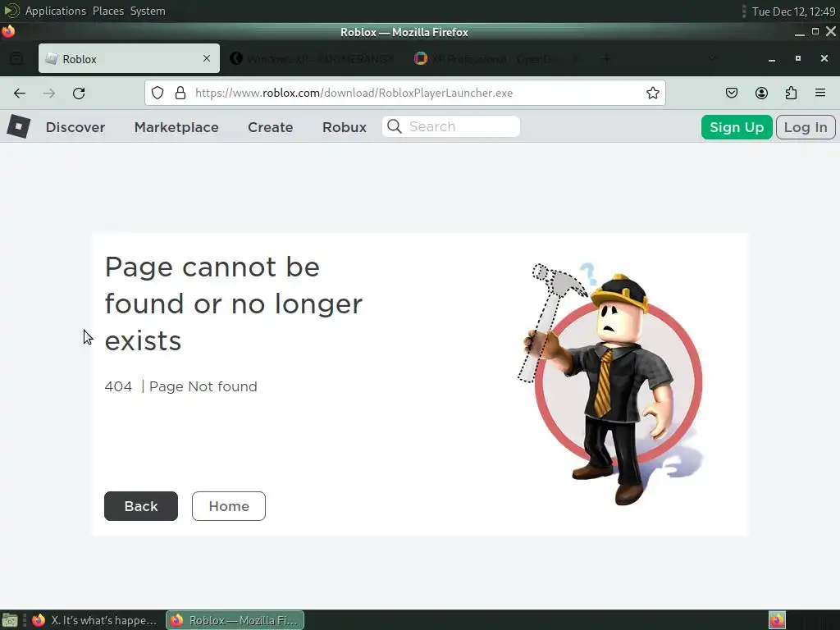Reload the current page
Viewport: 840px width, 630px height.
pyautogui.click(x=79, y=94)
